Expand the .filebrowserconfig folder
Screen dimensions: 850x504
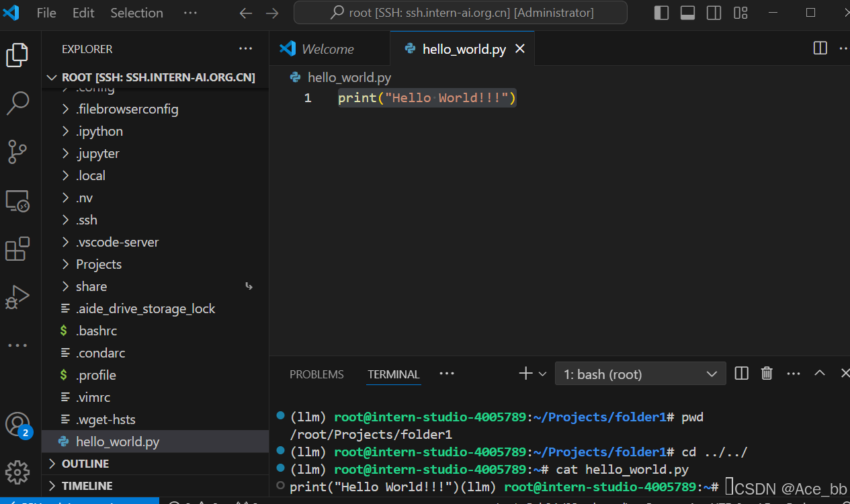tap(155, 109)
